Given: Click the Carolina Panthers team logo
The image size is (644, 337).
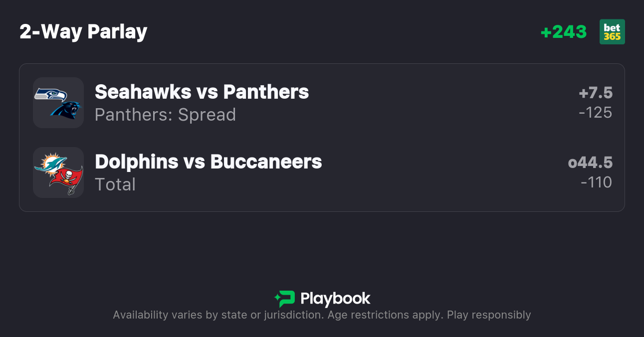Looking at the screenshot, I should click(x=65, y=110).
